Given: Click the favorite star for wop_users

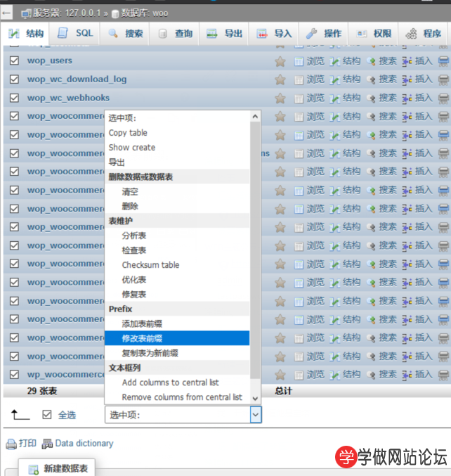Looking at the screenshot, I should coord(280,61).
